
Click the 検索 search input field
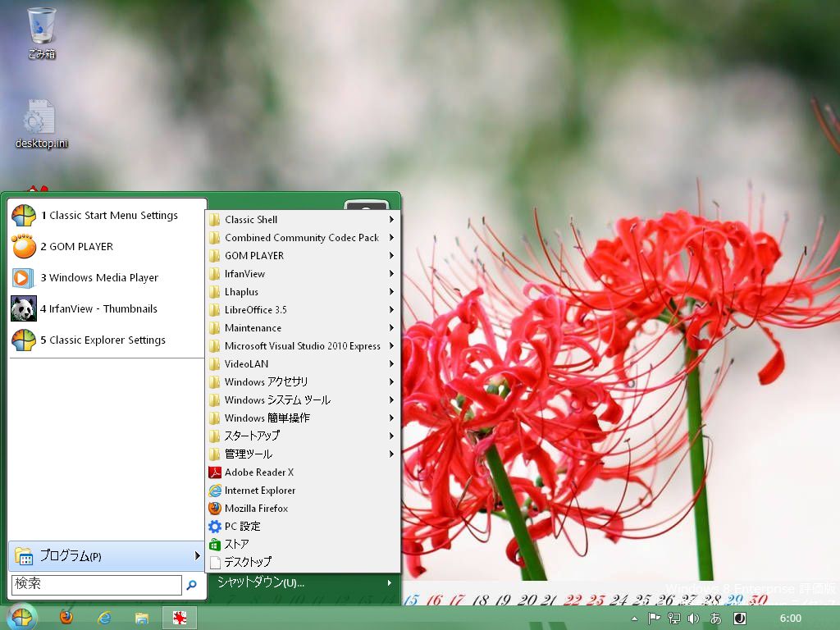coord(97,584)
